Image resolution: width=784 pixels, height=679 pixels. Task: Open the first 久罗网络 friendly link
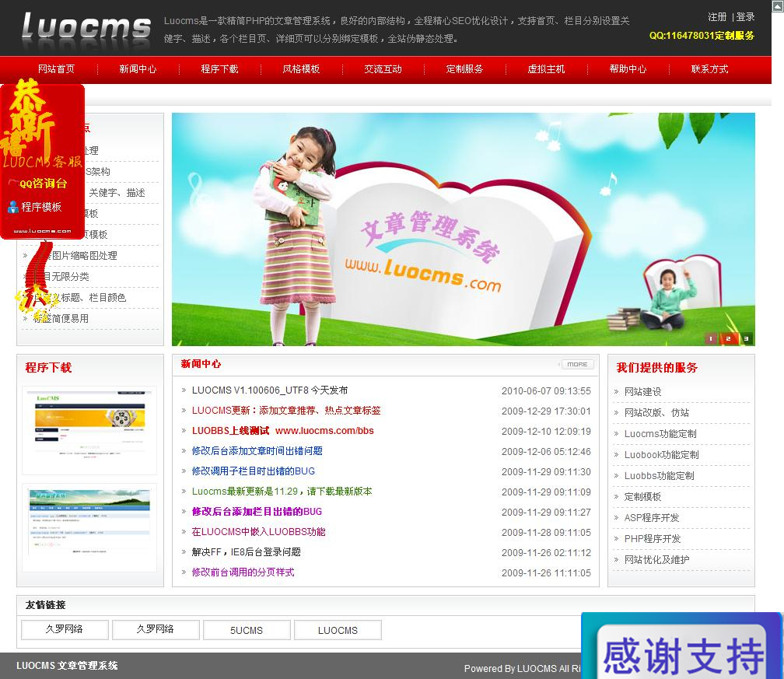[x=65, y=630]
